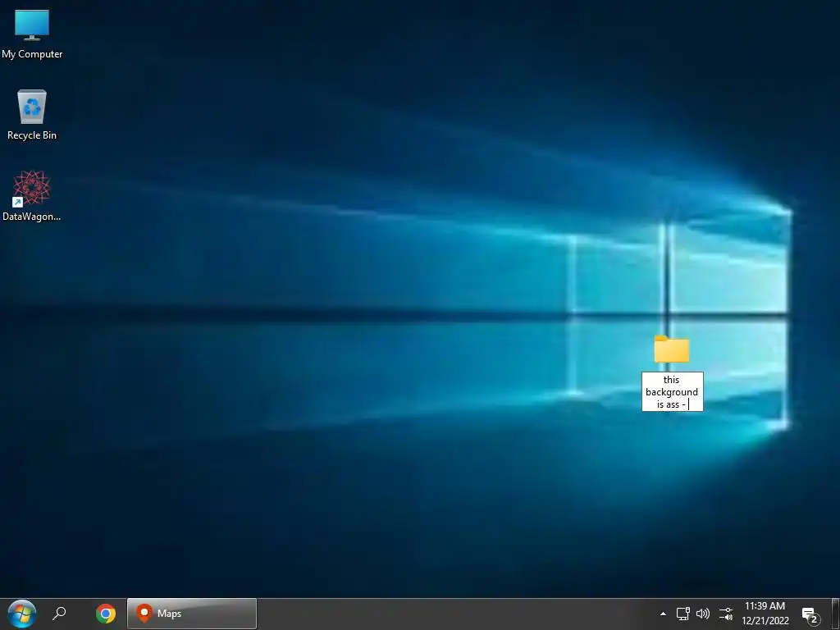
Task: Open the Start menu orb
Action: point(22,614)
